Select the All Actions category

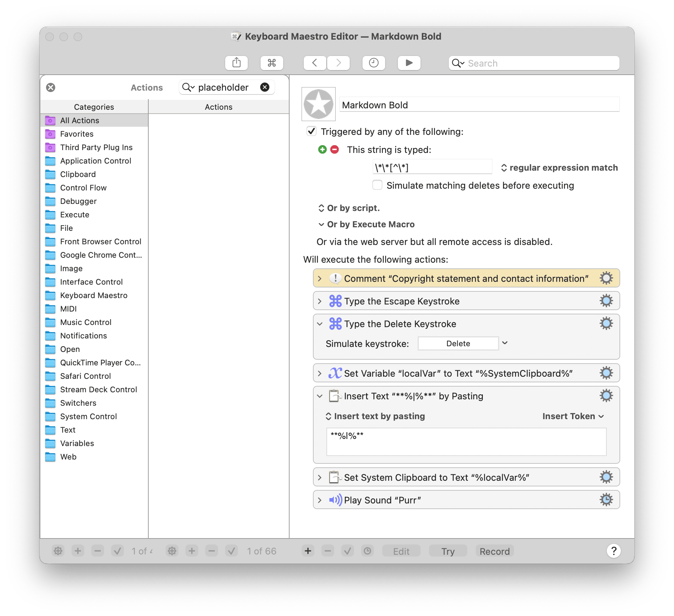coord(94,120)
